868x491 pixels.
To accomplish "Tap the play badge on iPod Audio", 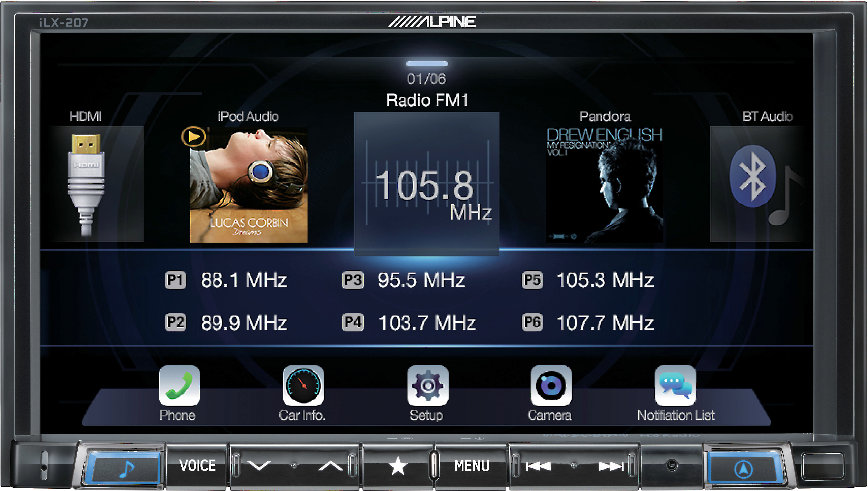I will (x=193, y=137).
